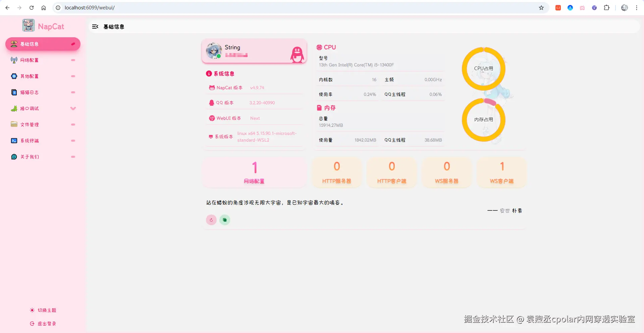The height and width of the screenshot is (333, 644).
Task: Click the WS客户端 count card
Action: tap(502, 173)
